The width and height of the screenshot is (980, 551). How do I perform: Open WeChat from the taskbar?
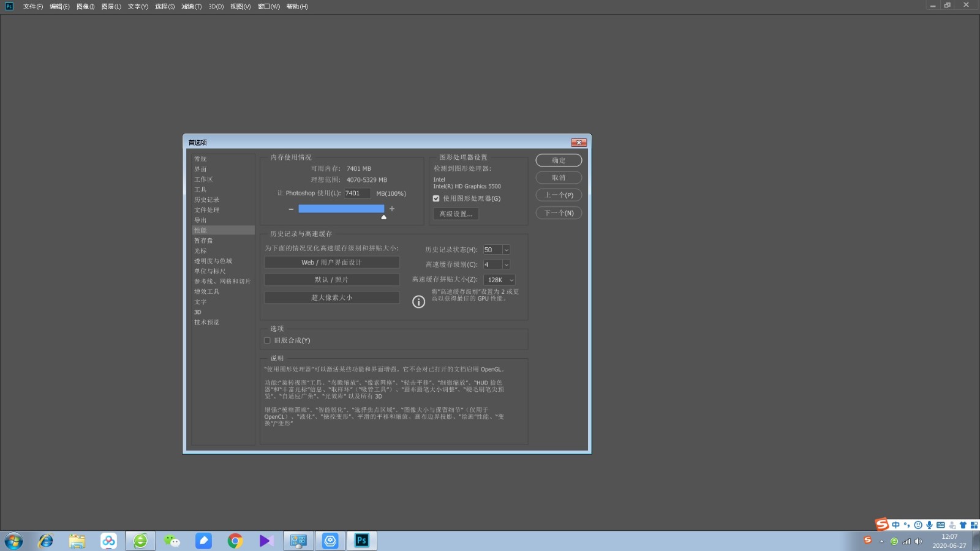point(172,541)
